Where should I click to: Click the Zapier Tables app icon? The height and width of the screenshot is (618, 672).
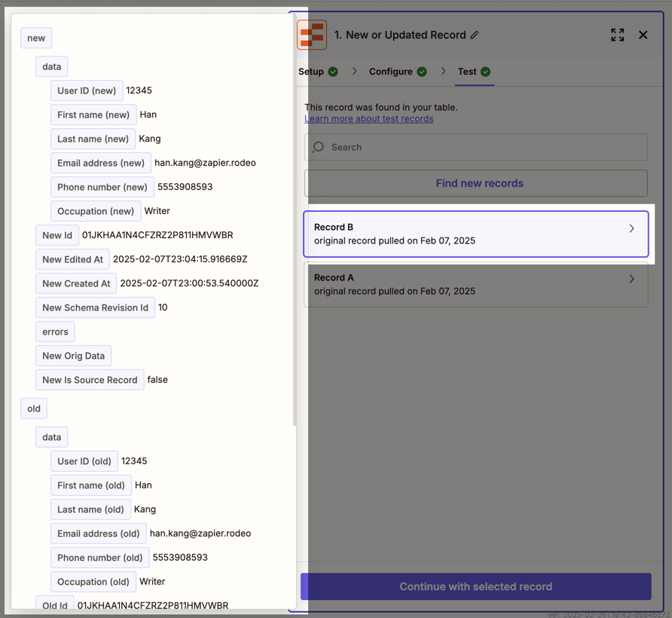[x=312, y=35]
